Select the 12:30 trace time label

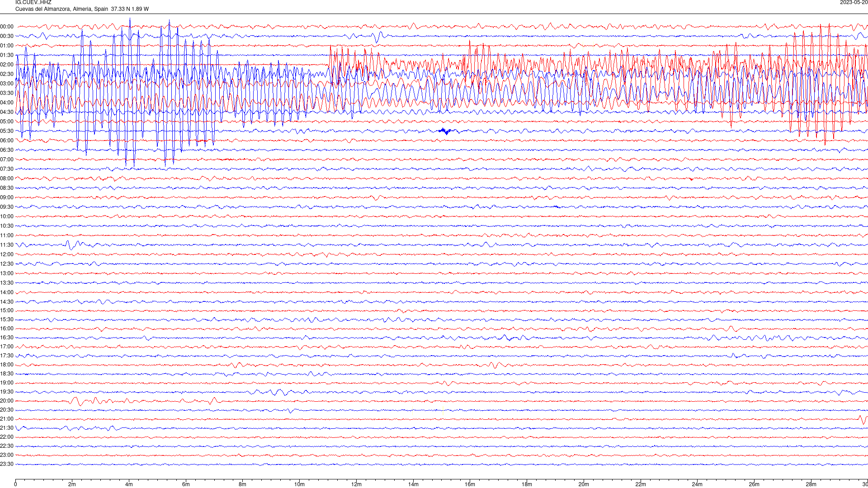tap(7, 264)
